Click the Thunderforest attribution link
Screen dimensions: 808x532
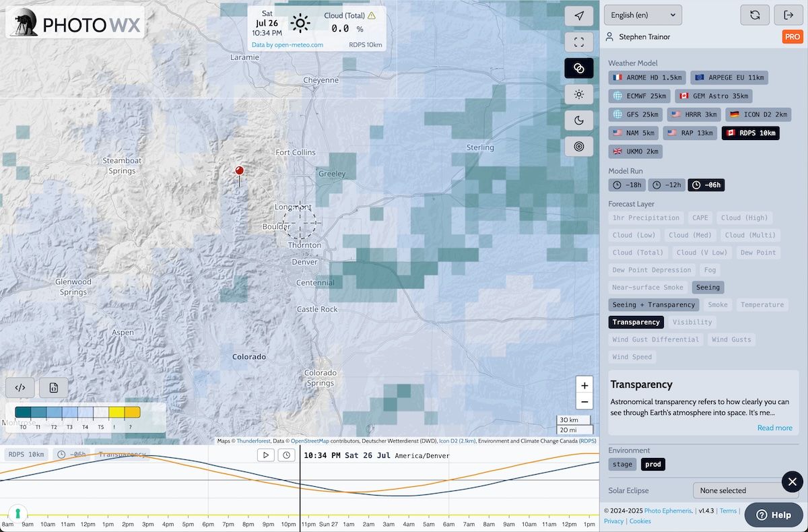pyautogui.click(x=253, y=441)
